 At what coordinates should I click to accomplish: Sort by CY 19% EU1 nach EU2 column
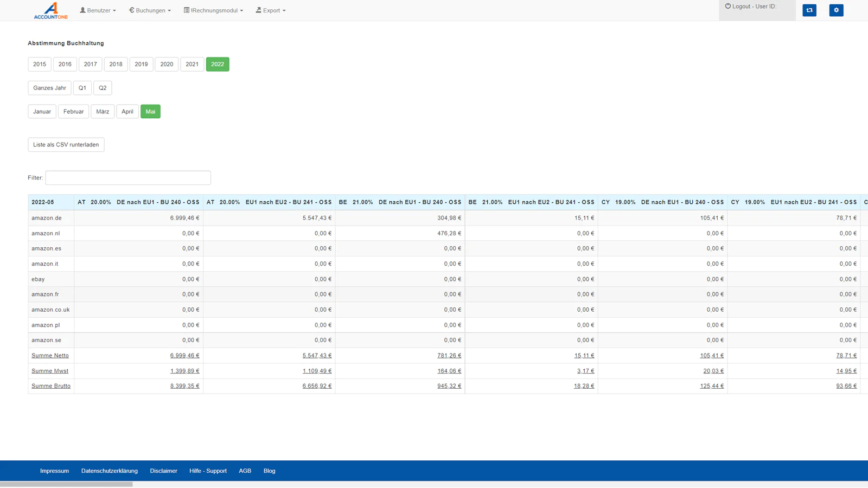794,202
